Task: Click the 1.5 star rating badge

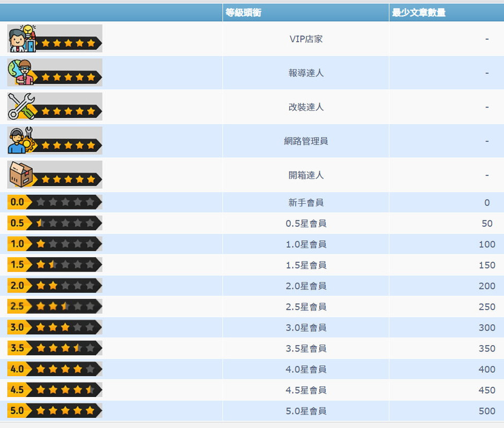Action: pos(55,265)
